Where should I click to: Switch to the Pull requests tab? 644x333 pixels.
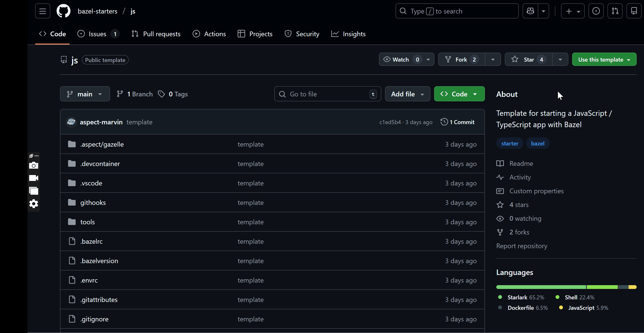pos(156,34)
